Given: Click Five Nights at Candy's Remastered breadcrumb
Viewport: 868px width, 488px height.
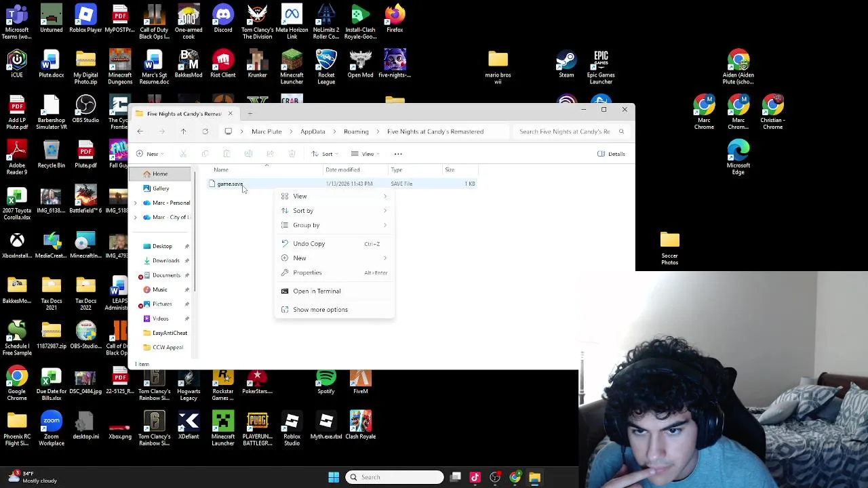Looking at the screenshot, I should tap(435, 131).
